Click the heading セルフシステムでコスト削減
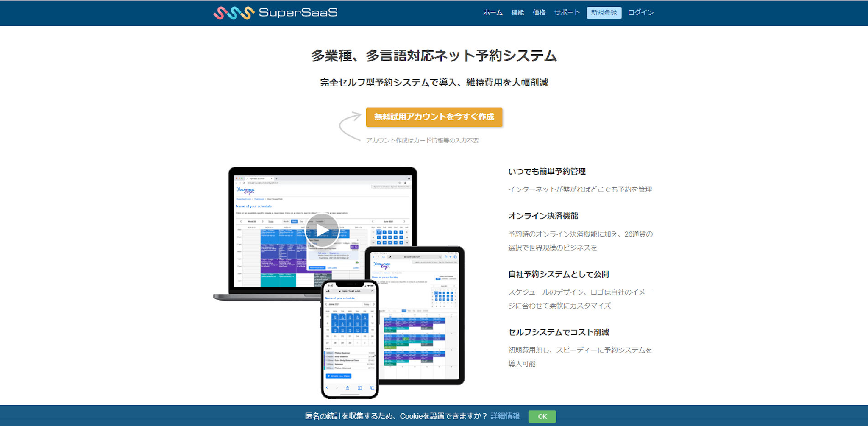 559,332
